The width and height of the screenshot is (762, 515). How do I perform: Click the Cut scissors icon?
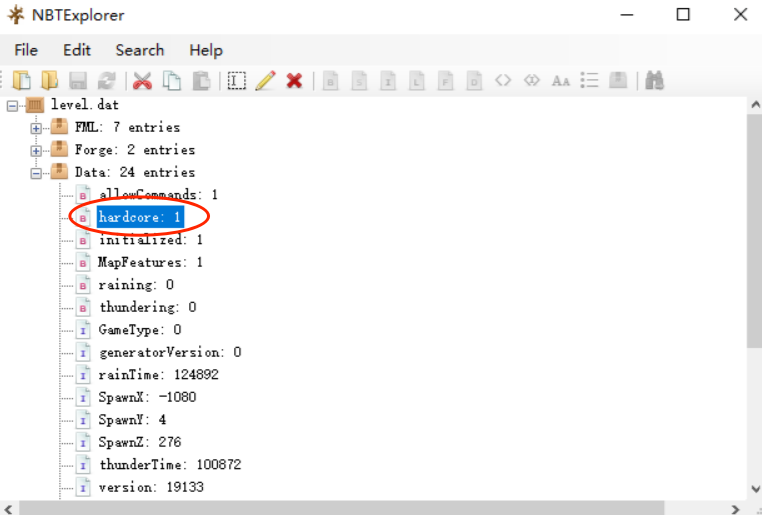(143, 81)
